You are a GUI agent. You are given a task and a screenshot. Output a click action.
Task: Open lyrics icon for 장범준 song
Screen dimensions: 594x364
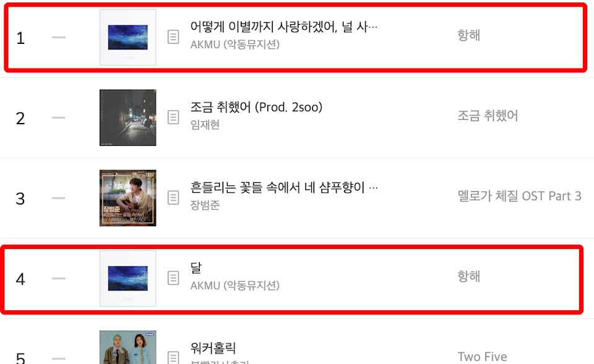coord(173,198)
